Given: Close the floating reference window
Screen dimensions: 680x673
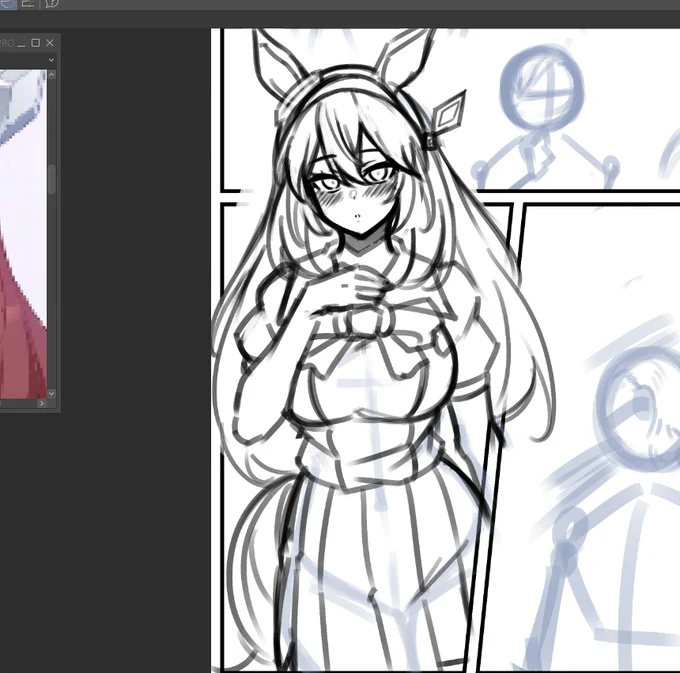Looking at the screenshot, I should coord(50,42).
